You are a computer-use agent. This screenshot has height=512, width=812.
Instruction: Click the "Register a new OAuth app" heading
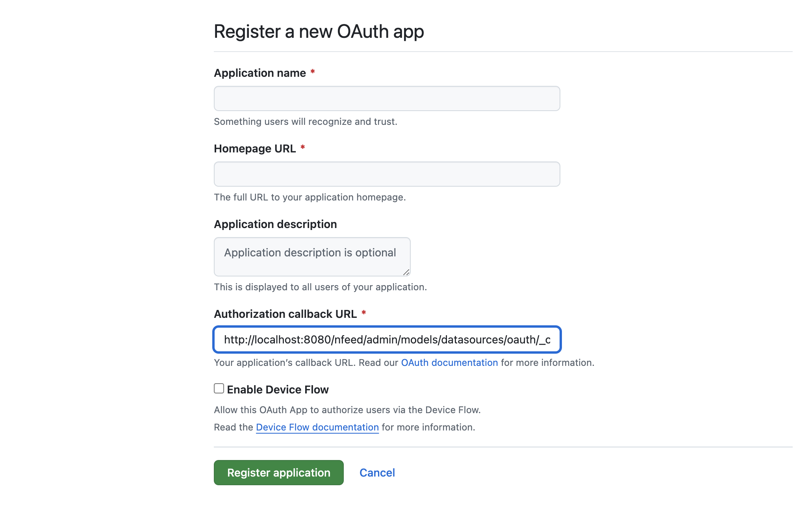[319, 32]
